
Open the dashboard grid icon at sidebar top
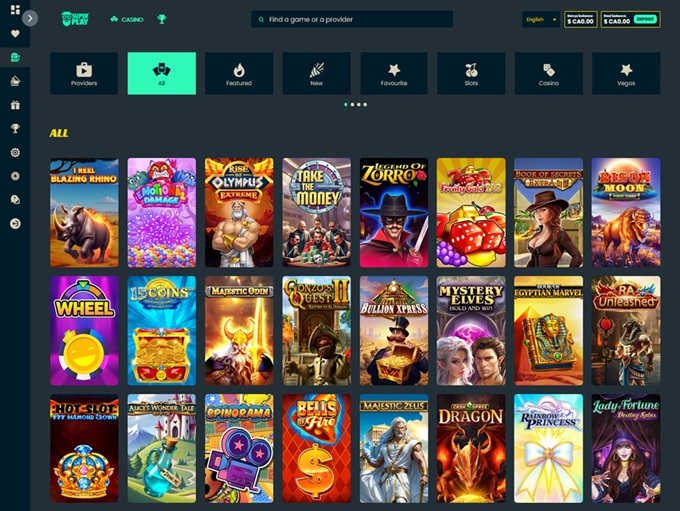coord(15,10)
